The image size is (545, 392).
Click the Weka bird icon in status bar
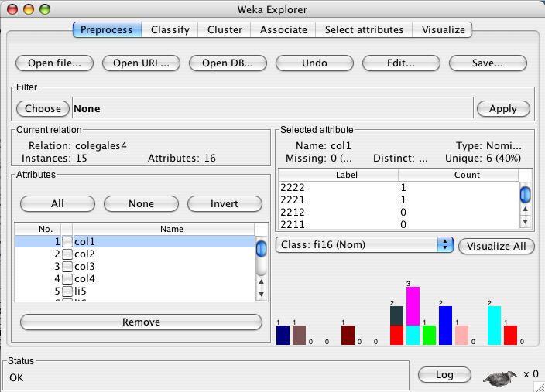(501, 377)
